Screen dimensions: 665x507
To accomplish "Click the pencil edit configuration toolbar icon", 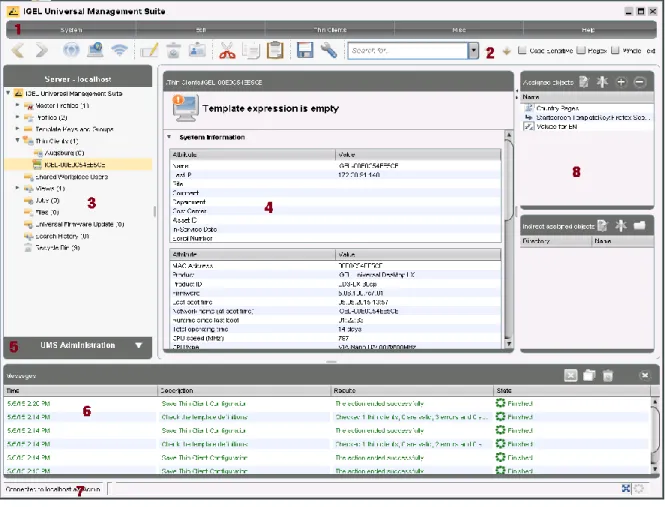I will [149, 50].
